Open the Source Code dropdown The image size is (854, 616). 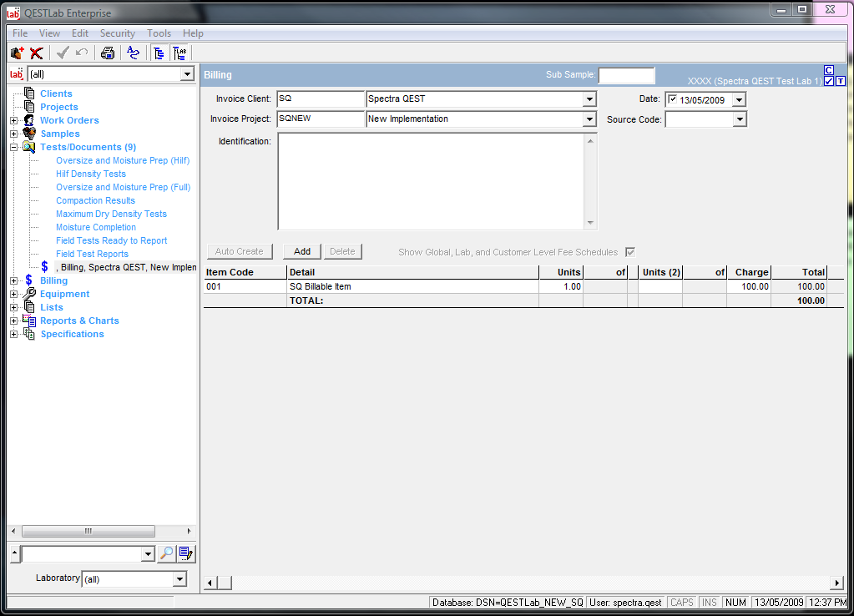(739, 119)
